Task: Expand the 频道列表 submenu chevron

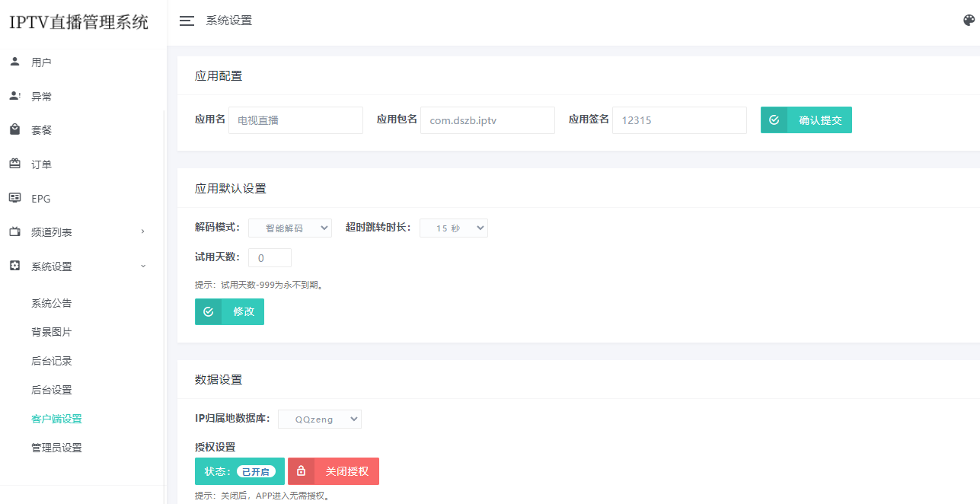Action: coord(143,232)
